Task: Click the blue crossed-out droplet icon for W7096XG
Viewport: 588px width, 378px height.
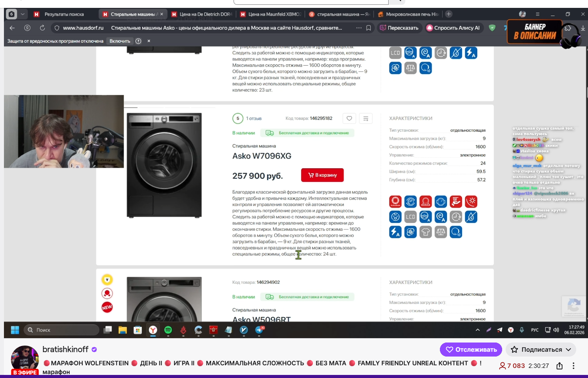Action: (471, 217)
